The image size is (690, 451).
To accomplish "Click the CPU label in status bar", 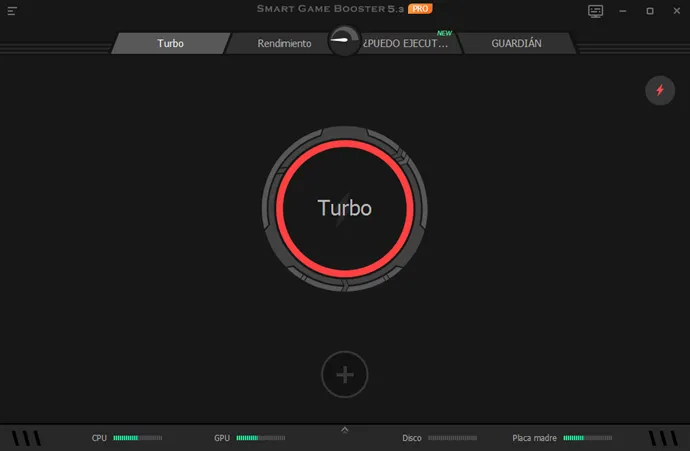I will [99, 438].
